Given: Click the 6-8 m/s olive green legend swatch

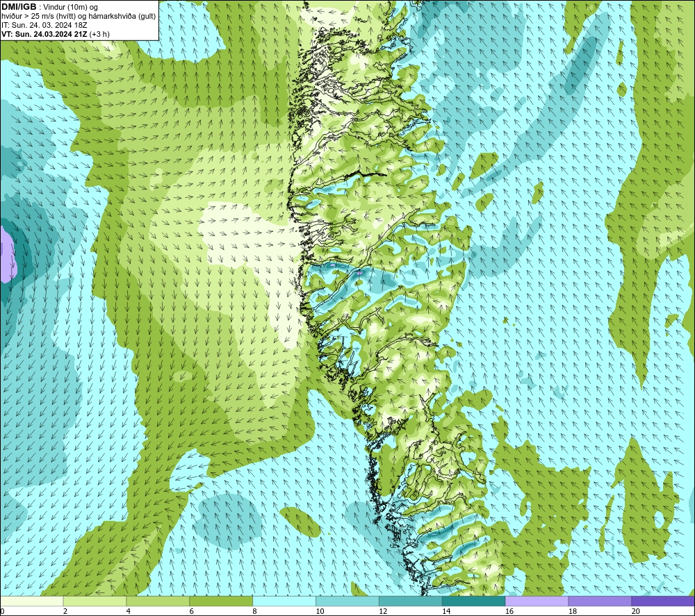Looking at the screenshot, I should (x=221, y=601).
